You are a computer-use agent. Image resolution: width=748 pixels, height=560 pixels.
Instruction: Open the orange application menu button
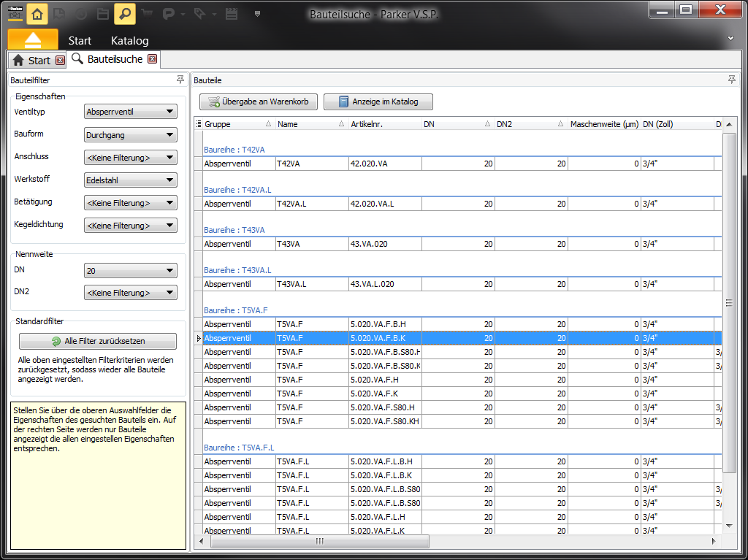(33, 39)
